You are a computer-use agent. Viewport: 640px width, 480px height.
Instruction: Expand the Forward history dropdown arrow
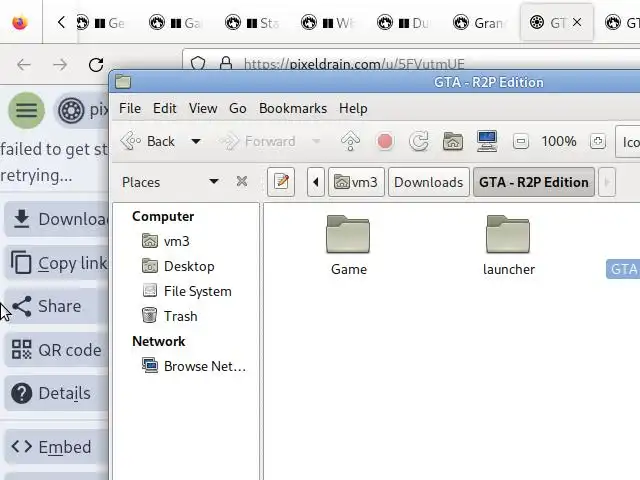pos(316,141)
